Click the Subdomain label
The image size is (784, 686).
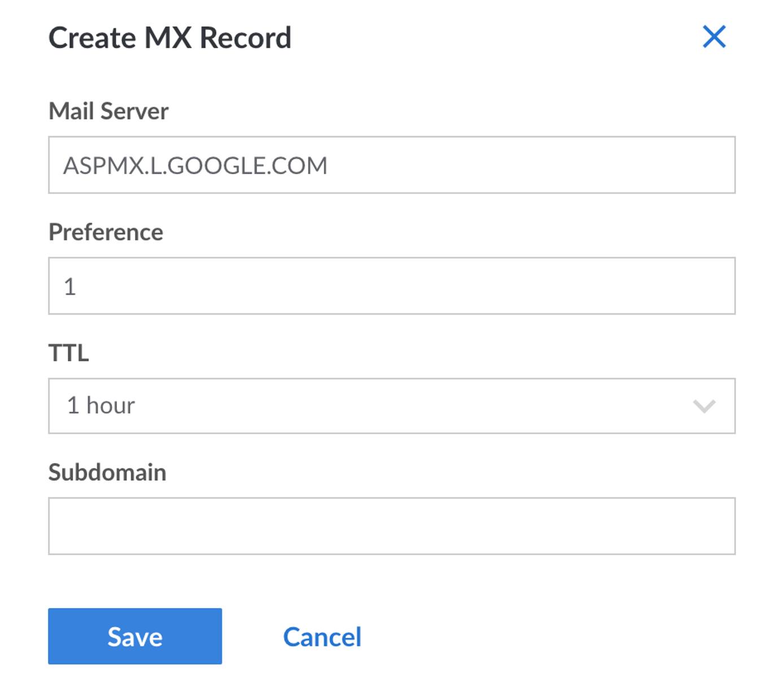coord(108,473)
